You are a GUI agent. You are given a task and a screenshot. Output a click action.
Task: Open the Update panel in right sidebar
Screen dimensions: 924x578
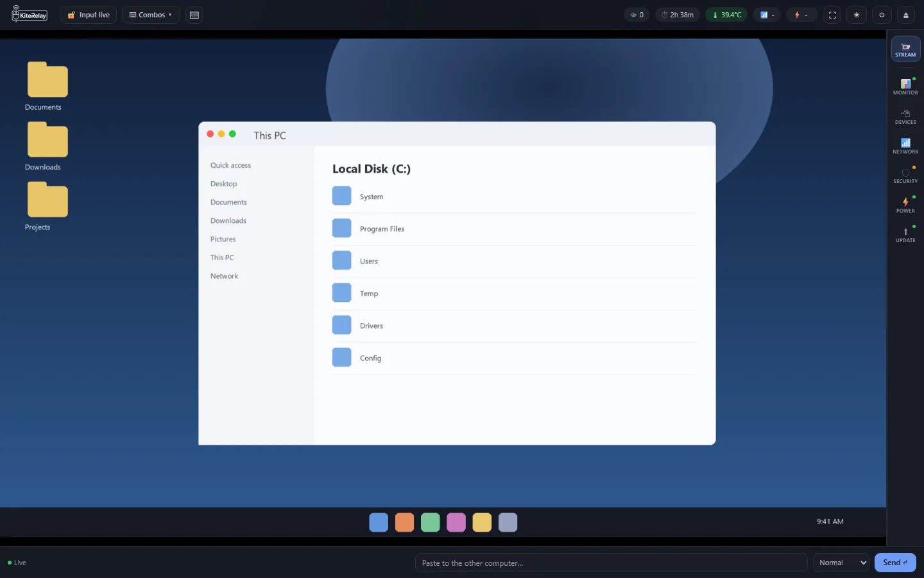905,234
